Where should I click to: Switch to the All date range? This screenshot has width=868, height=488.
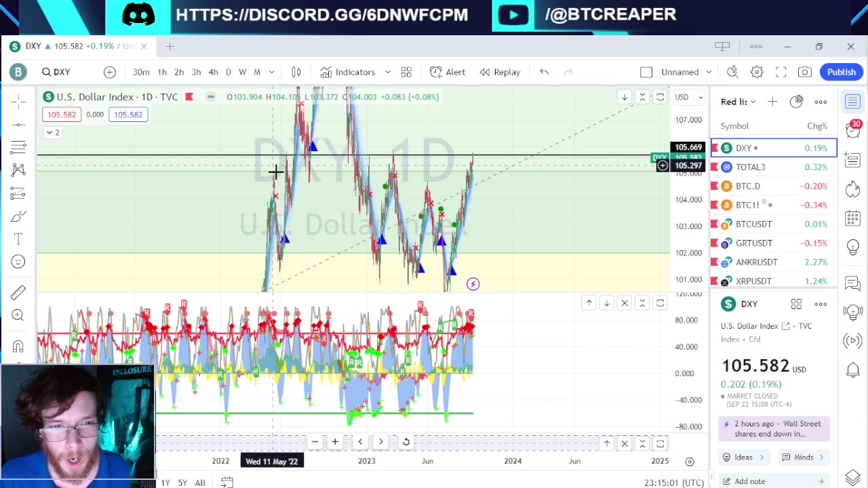(200, 483)
